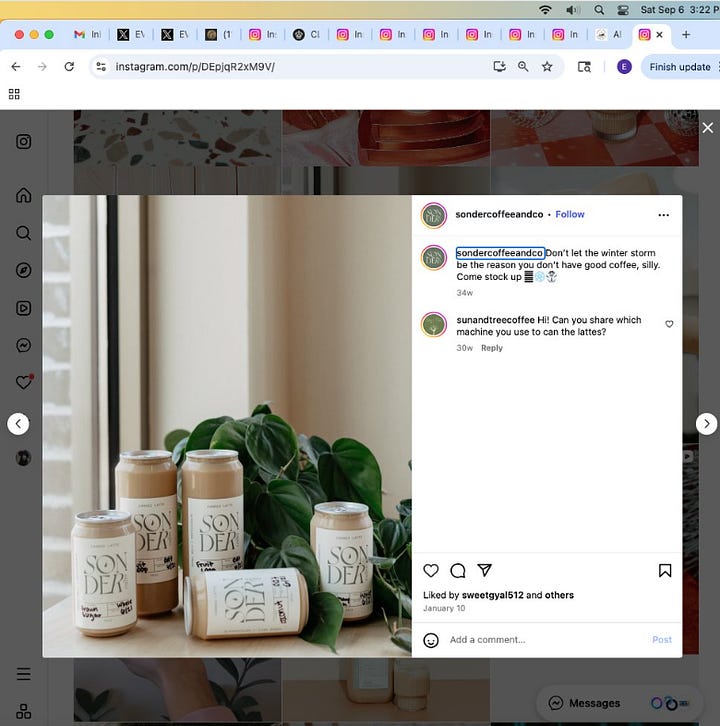Switch to the Gmail tab
720x726 pixels.
tap(88, 34)
